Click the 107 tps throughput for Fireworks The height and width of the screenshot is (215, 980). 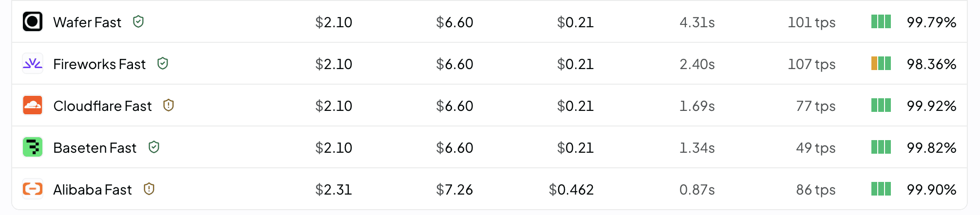(811, 64)
